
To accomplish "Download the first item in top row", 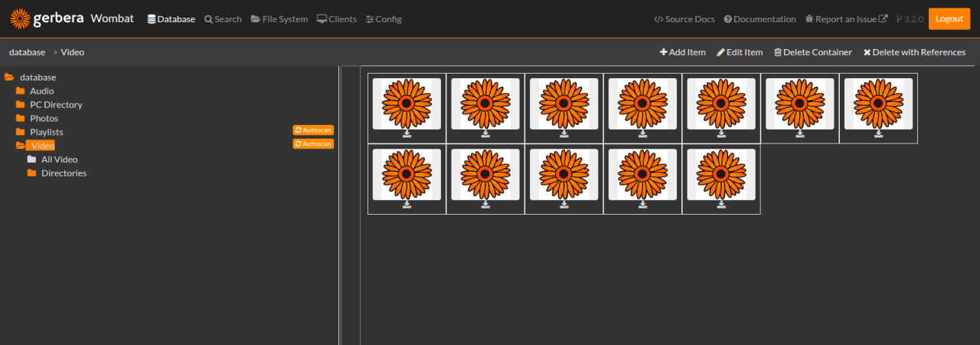I will pyautogui.click(x=407, y=134).
